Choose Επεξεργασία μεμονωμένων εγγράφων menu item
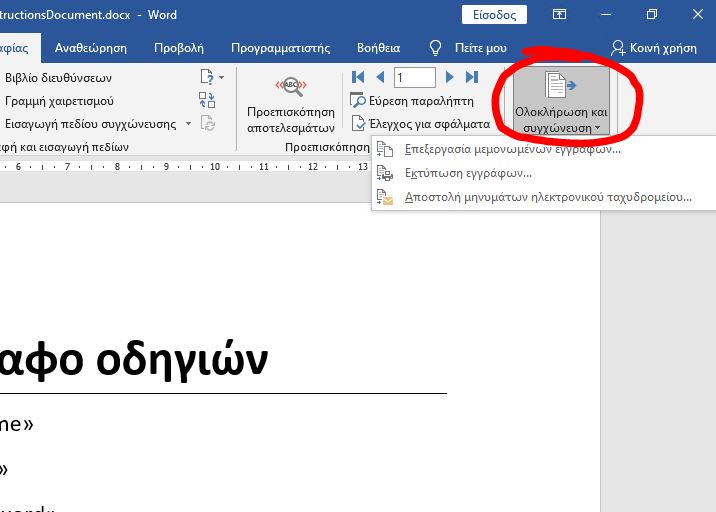 [512, 149]
